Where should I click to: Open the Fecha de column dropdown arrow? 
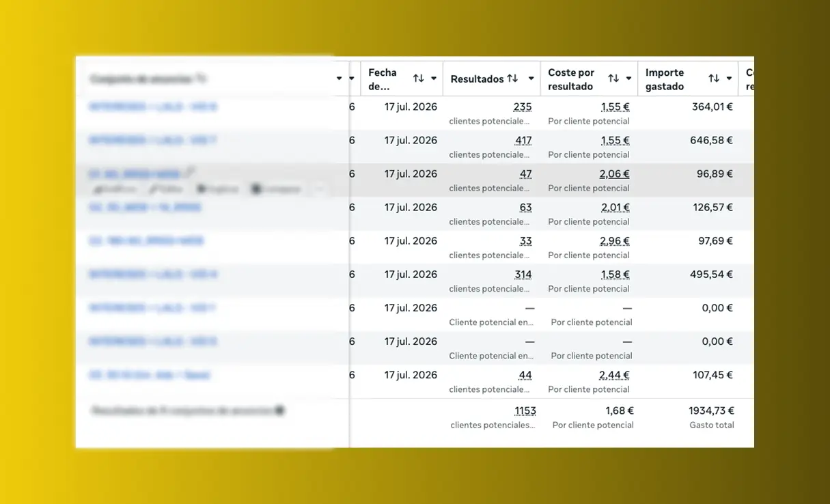tap(434, 79)
